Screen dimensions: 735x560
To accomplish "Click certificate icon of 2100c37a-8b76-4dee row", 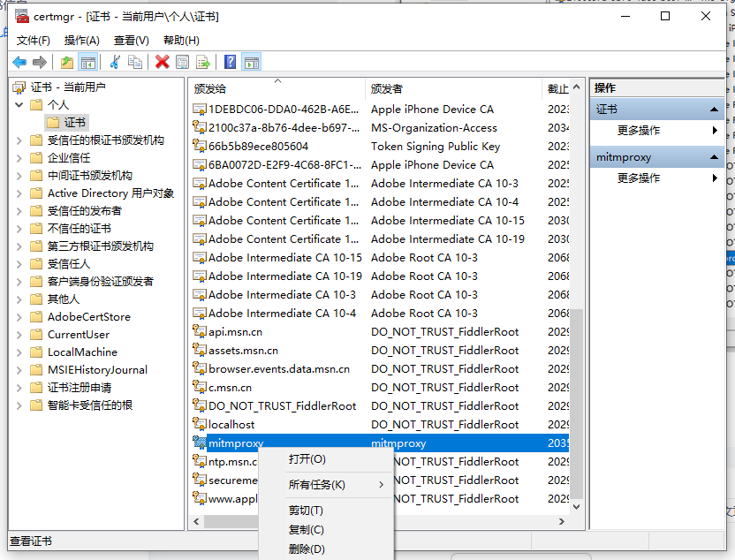I will 200,127.
